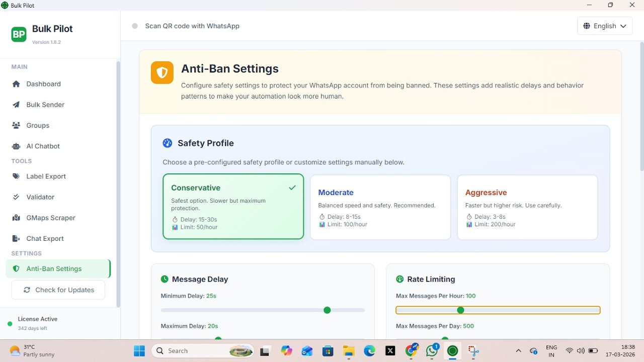The image size is (644, 362).
Task: Click the Bulk Sender paper plane icon
Action: pos(16,105)
